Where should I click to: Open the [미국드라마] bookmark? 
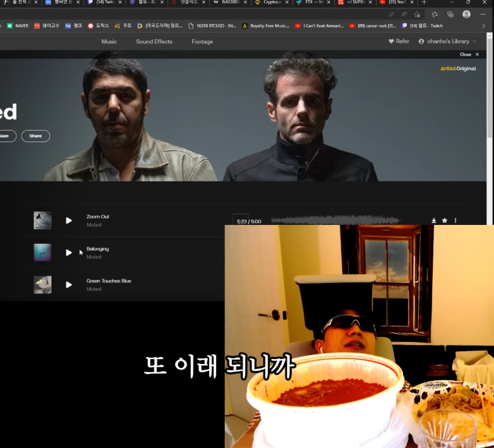[160, 26]
